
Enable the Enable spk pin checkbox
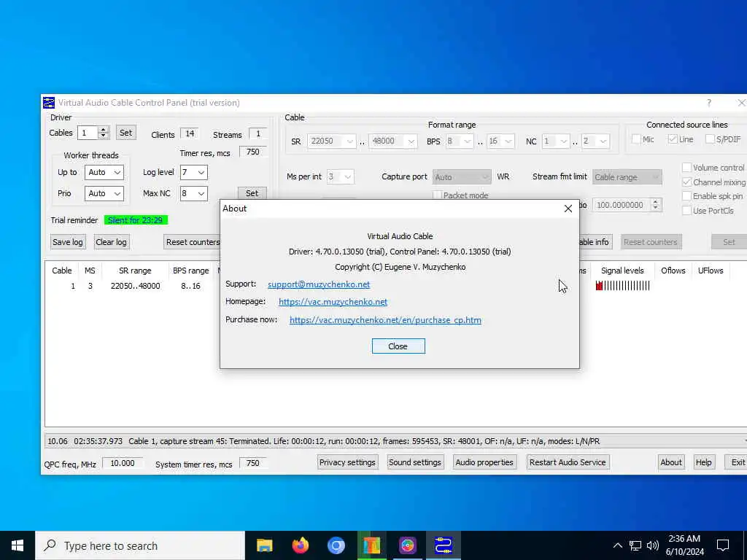click(686, 195)
